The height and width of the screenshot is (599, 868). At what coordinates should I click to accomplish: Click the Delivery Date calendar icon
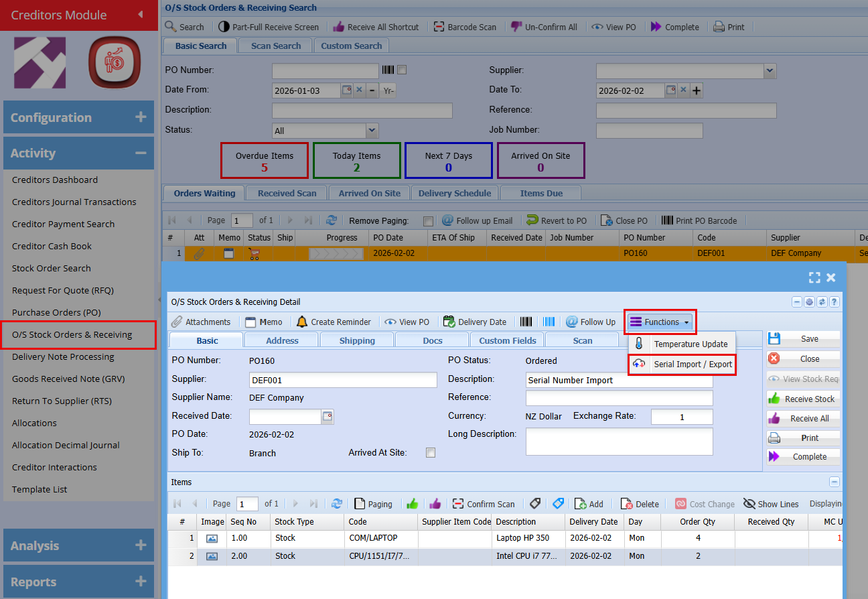449,322
